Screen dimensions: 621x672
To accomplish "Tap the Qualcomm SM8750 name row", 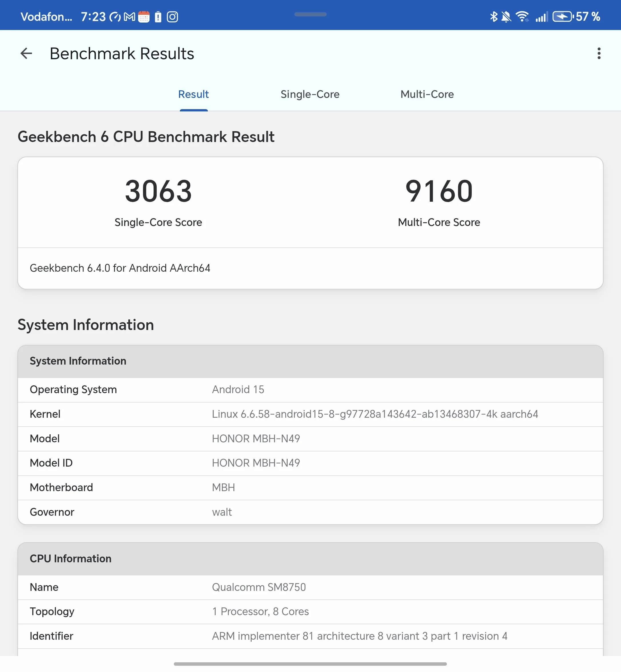I will click(310, 587).
